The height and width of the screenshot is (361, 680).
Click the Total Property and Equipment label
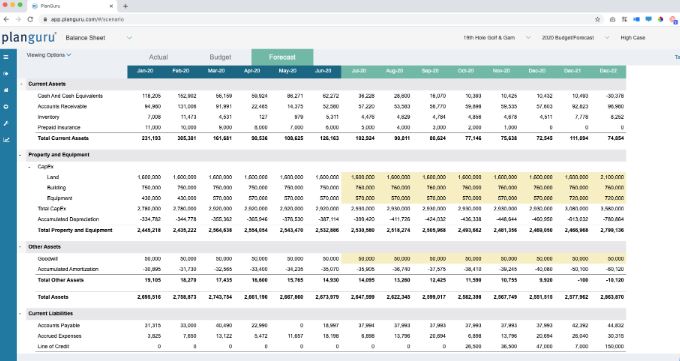tap(75, 230)
